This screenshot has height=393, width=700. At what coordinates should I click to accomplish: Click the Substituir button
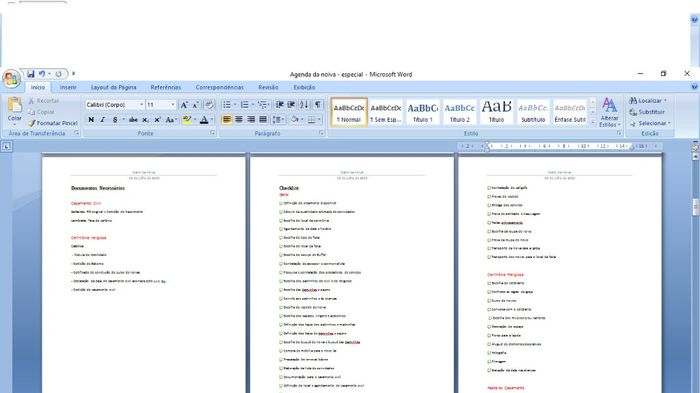(647, 112)
